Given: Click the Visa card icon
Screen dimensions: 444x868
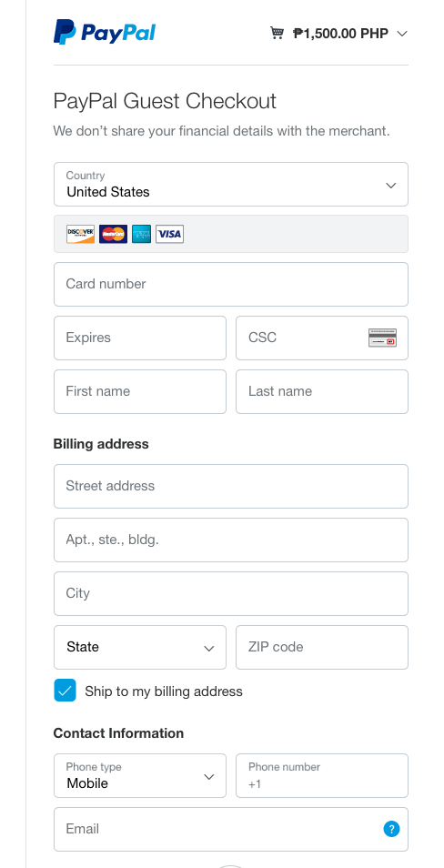Looking at the screenshot, I should 169,234.
